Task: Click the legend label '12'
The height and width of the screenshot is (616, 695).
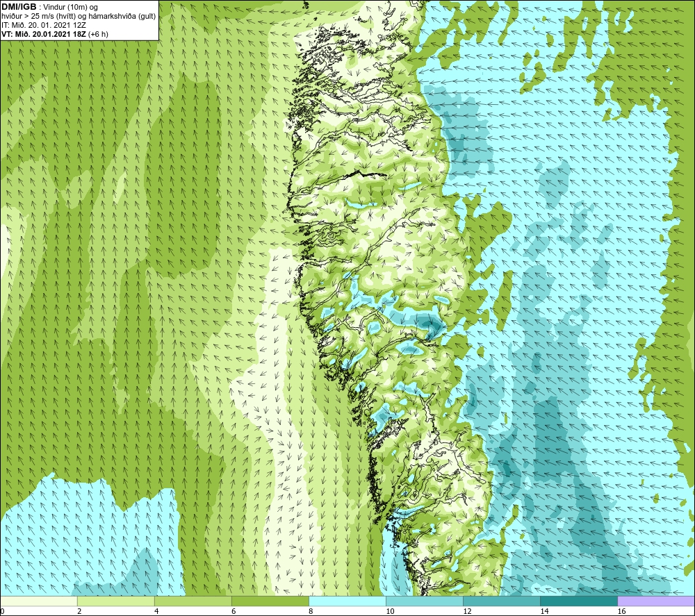Action: pyautogui.click(x=467, y=611)
